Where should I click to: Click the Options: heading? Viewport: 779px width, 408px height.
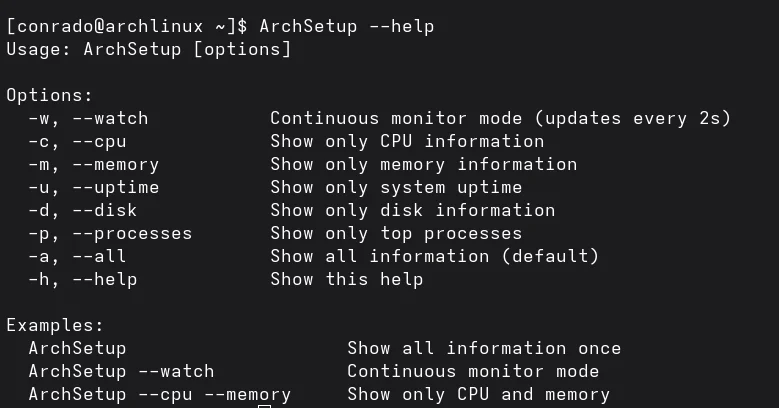coord(49,95)
